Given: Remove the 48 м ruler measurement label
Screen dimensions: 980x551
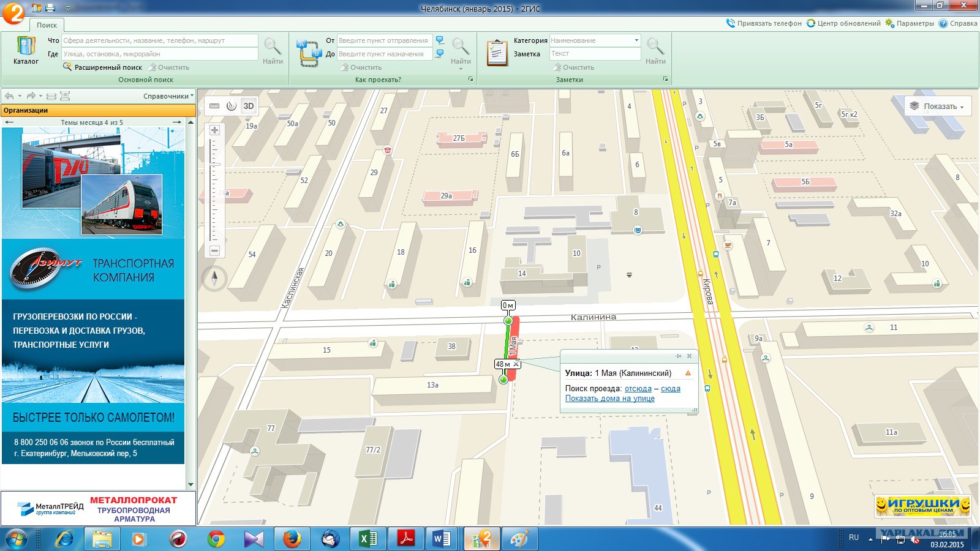Looking at the screenshot, I should (x=516, y=364).
